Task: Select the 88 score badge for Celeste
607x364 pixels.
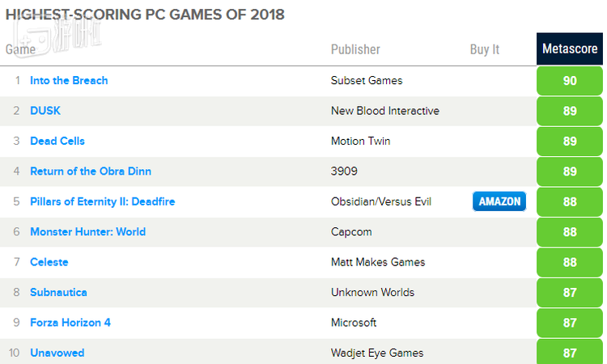Action: point(570,262)
